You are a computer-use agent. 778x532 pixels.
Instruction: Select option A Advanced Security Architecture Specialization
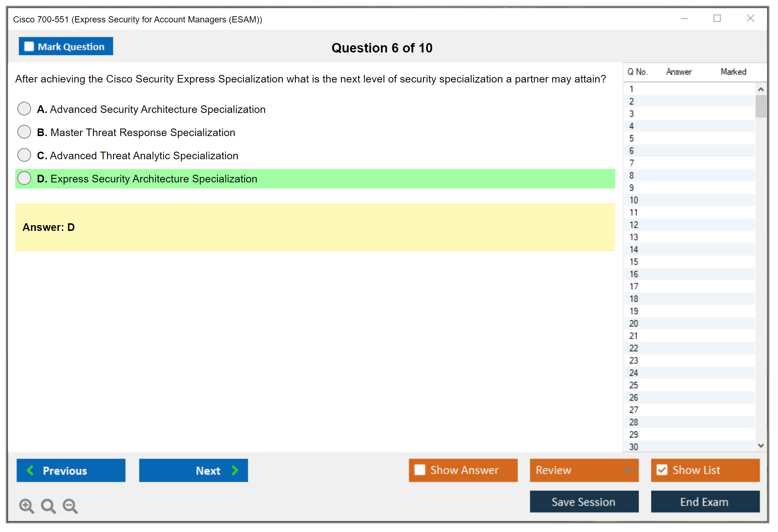[24, 109]
